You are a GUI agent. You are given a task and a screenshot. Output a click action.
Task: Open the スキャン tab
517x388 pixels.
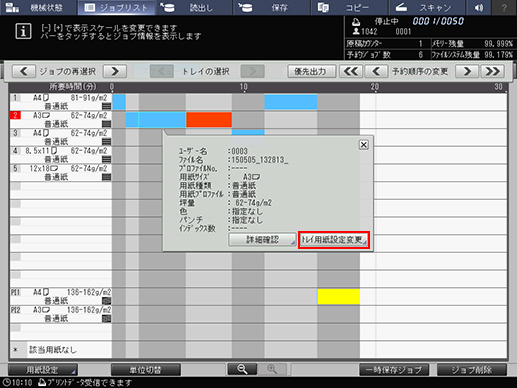[x=427, y=7]
